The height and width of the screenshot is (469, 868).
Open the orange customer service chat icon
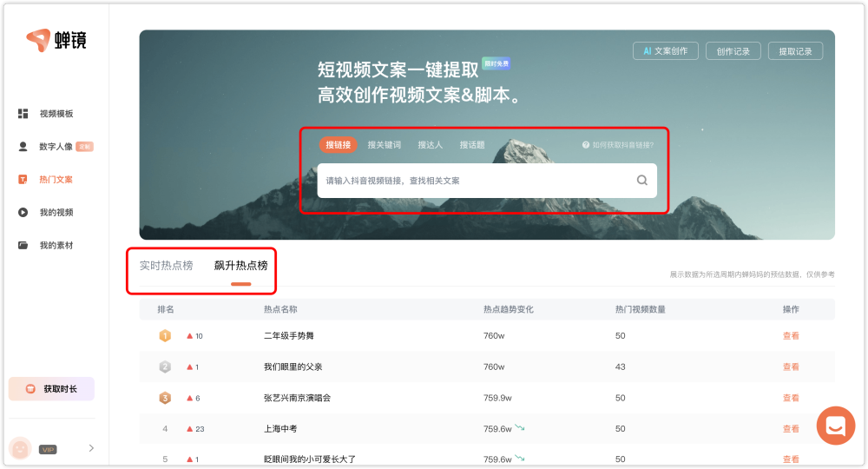click(836, 426)
